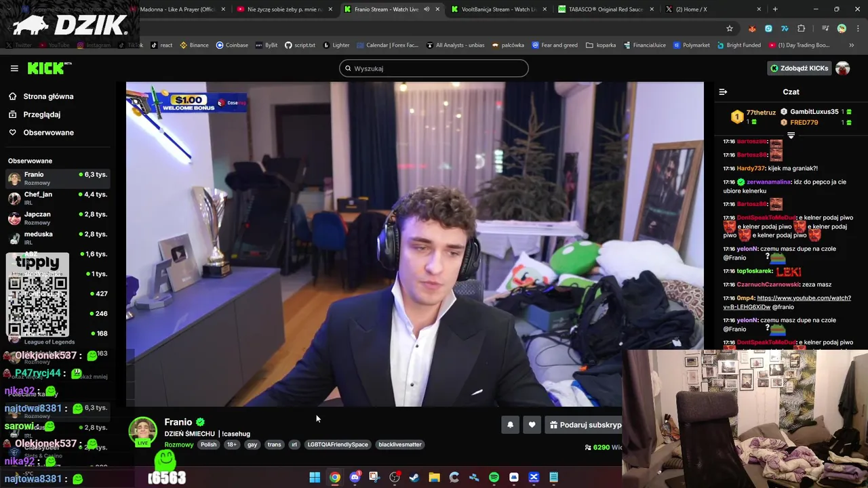This screenshot has height=488, width=868.
Task: Open the Chrome three-dot menu
Action: 857,28
